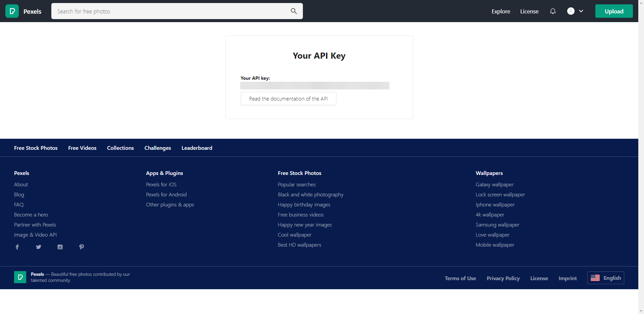Open Imprint link
644x314 pixels.
point(568,278)
